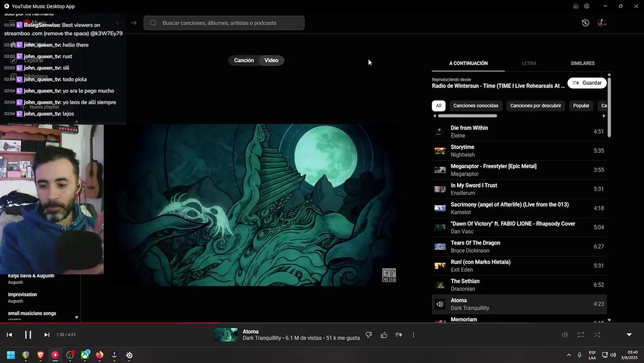This screenshot has height=363, width=644.
Task: Open Brave browser from taskbar
Action: coord(40,355)
